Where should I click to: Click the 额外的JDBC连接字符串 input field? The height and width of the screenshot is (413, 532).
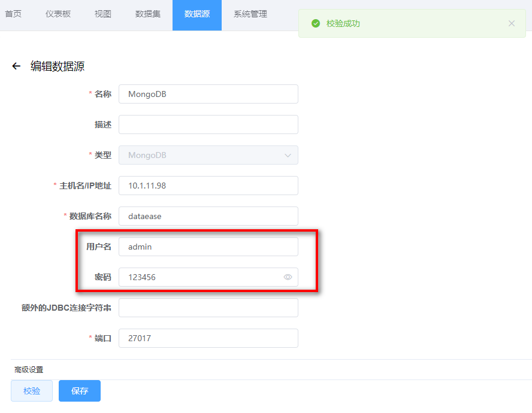coord(208,308)
